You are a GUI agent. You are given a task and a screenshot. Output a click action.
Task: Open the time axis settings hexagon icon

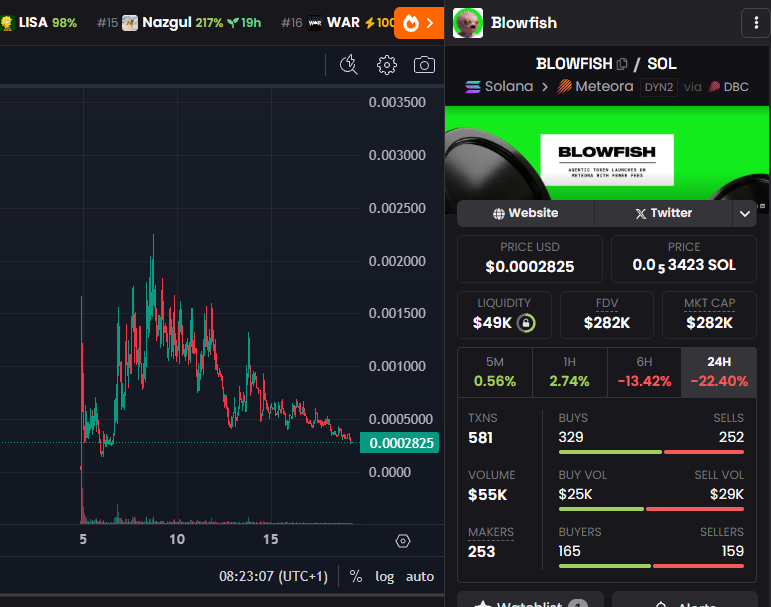(403, 541)
